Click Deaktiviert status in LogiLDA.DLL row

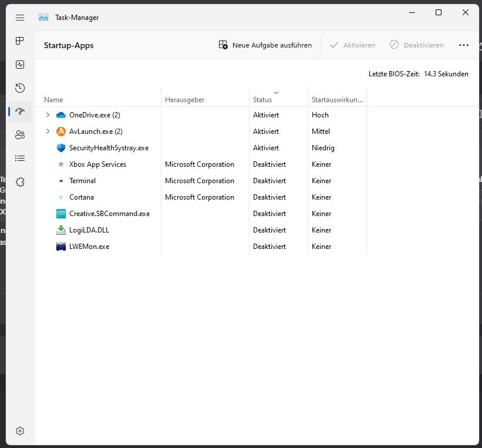click(269, 230)
